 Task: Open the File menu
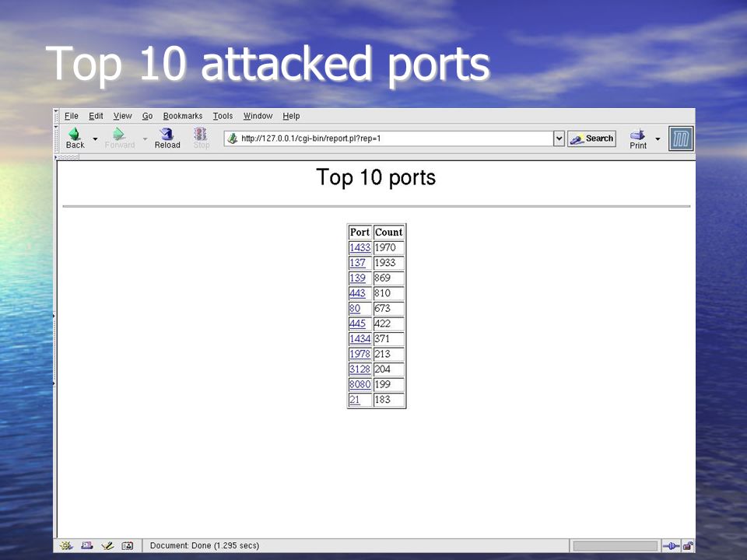[x=71, y=116]
